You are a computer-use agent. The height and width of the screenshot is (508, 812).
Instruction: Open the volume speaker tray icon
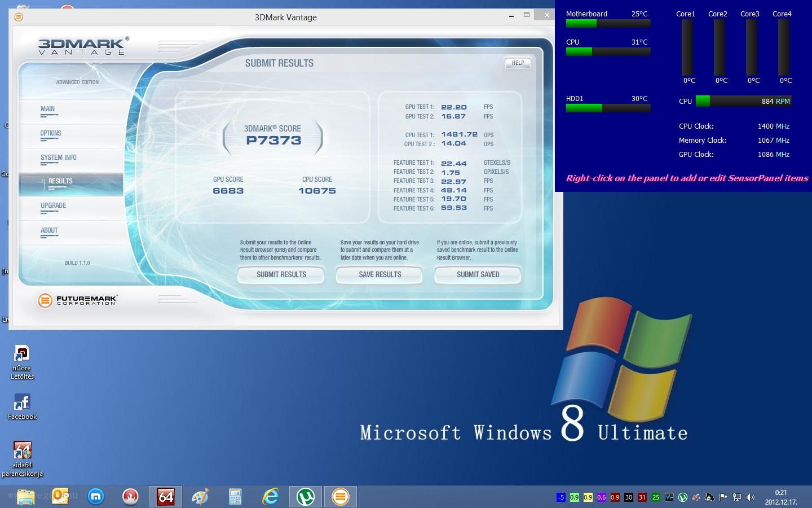pos(750,497)
